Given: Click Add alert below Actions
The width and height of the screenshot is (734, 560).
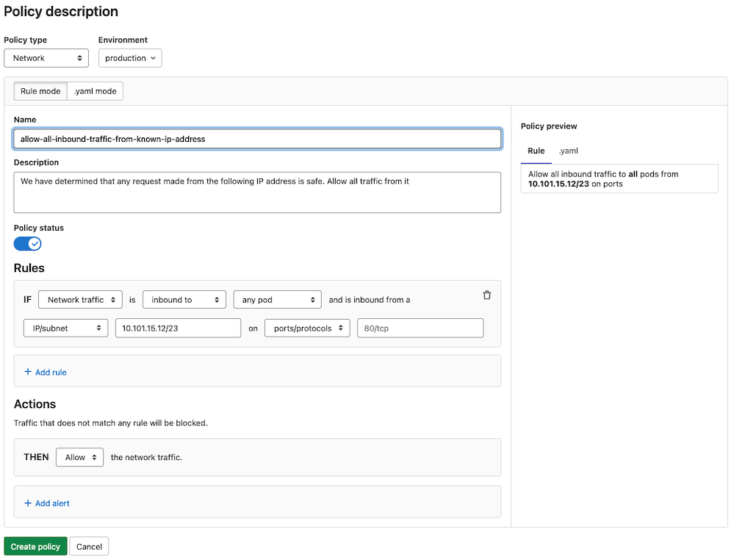Looking at the screenshot, I should [x=47, y=503].
